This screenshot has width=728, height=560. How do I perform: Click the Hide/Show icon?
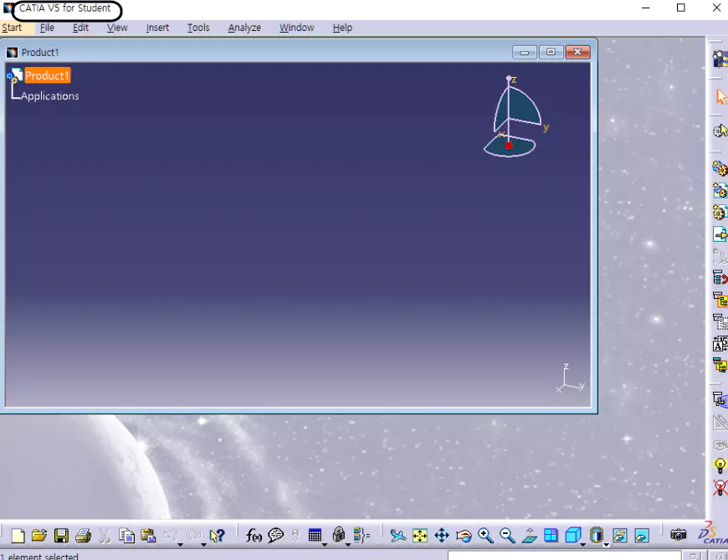click(x=620, y=536)
